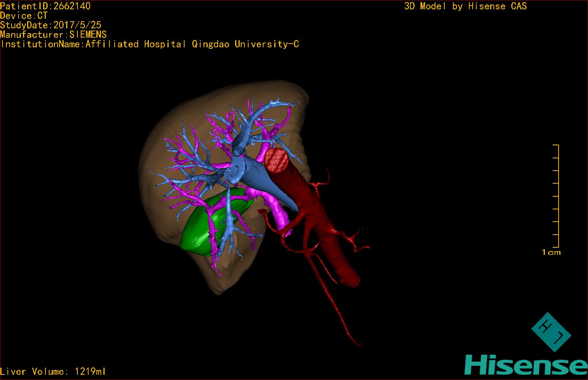
Task: Click the '1cm' scale label
Action: pos(551,252)
